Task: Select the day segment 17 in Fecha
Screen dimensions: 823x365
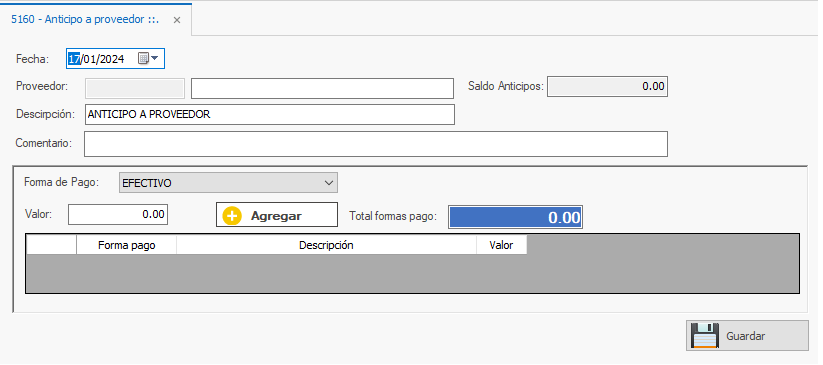Action: [x=74, y=59]
